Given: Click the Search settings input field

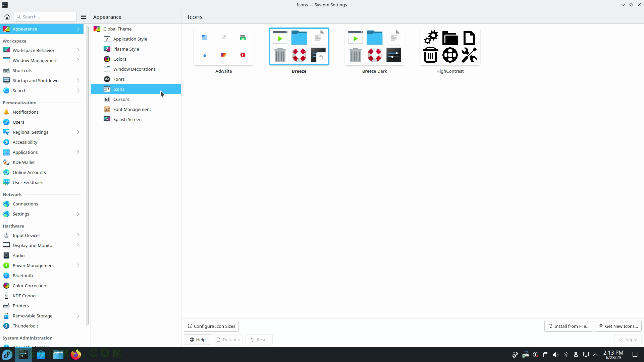Looking at the screenshot, I should [45, 17].
